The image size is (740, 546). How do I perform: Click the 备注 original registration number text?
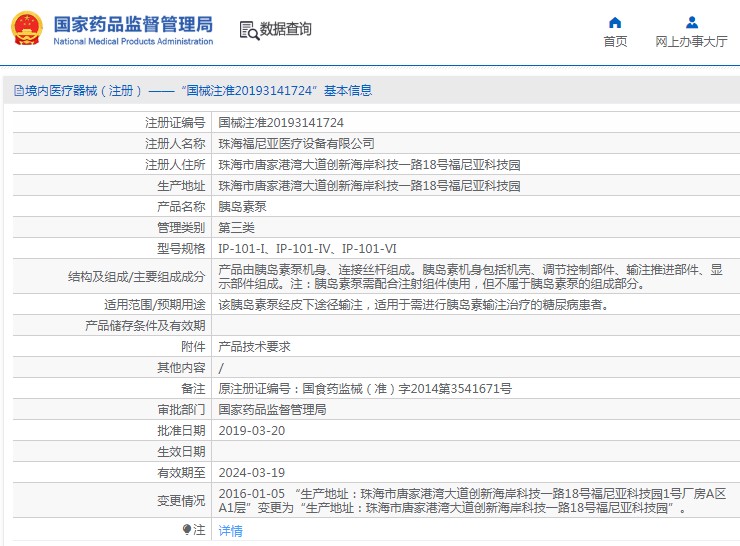click(365, 389)
